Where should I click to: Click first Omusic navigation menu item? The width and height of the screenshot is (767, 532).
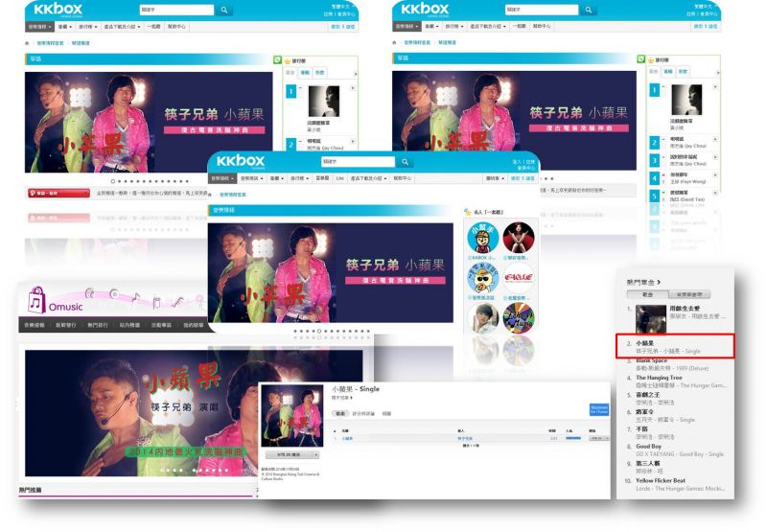pyautogui.click(x=35, y=325)
